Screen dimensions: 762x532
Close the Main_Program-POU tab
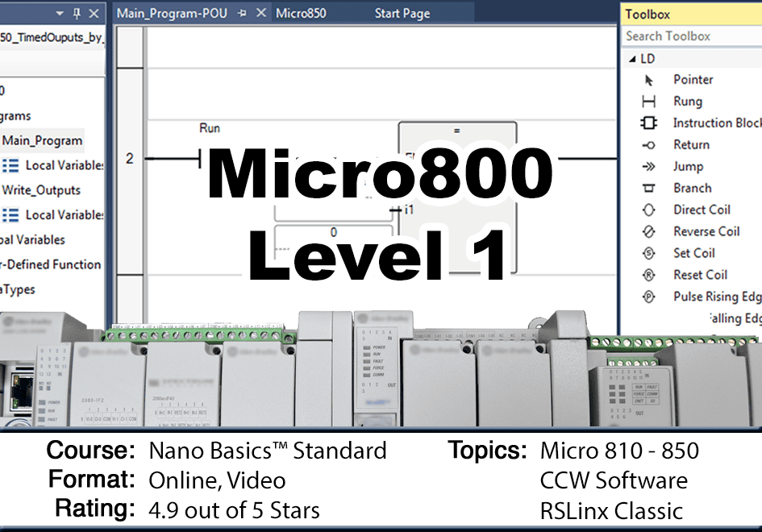tap(261, 13)
